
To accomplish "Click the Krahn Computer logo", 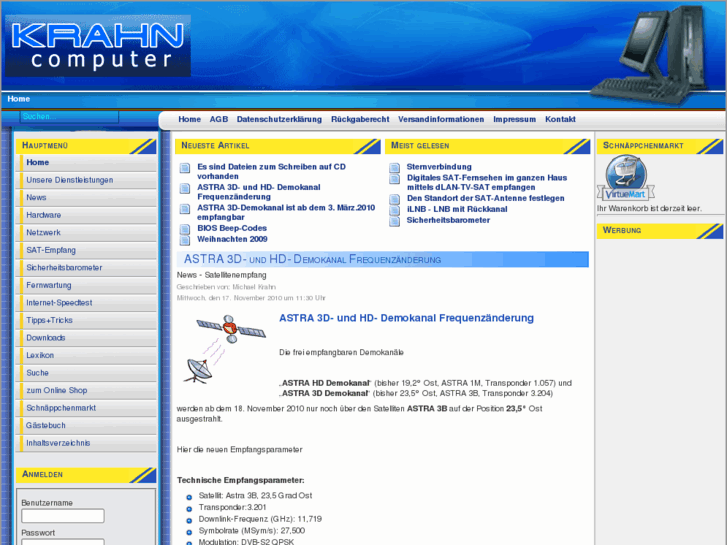I will 98,45.
